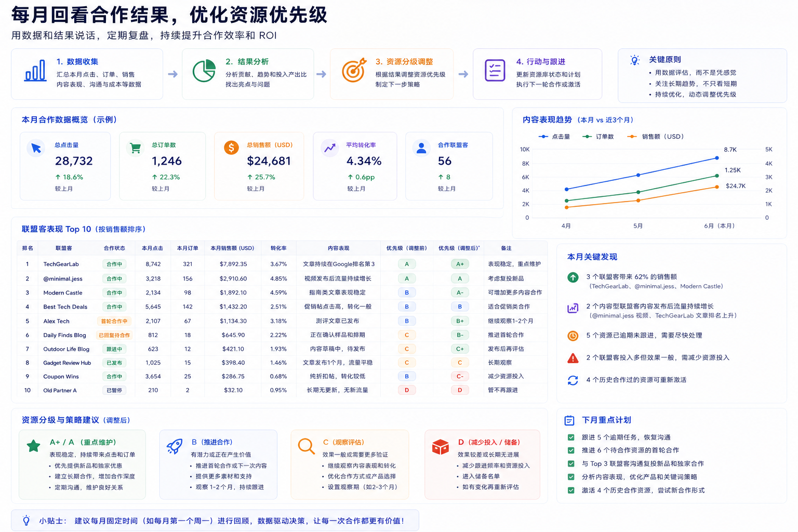Click the 合作状态 column header

click(114, 248)
